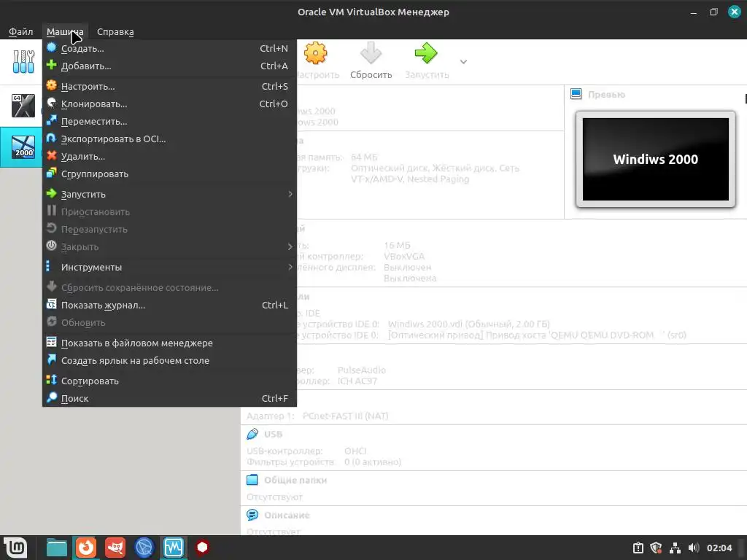Click the description speech bubble icon
This screenshot has height=560, width=747.
tap(252, 515)
